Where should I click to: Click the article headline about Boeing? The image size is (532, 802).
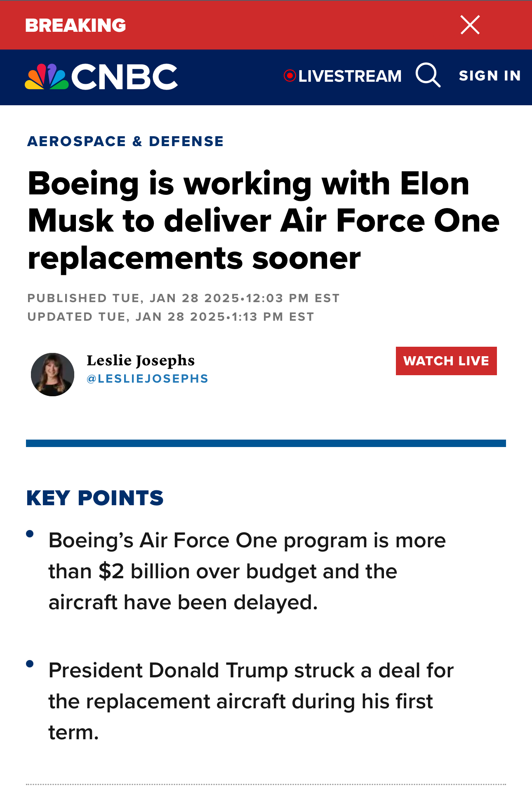click(x=263, y=221)
